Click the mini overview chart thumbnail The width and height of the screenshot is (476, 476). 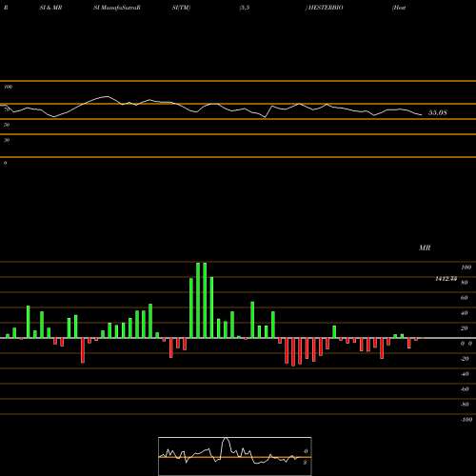[235, 456]
